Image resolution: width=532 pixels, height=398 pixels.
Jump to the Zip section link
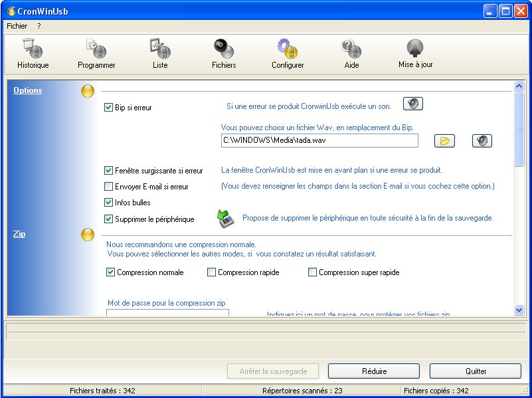coord(19,234)
